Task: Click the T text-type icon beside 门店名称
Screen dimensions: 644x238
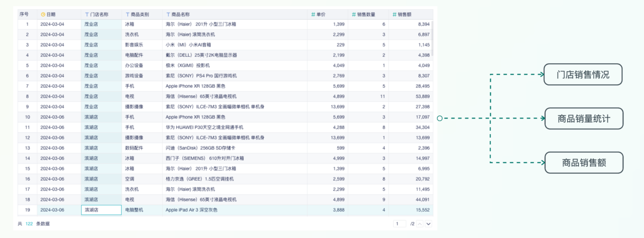Action: point(87,14)
